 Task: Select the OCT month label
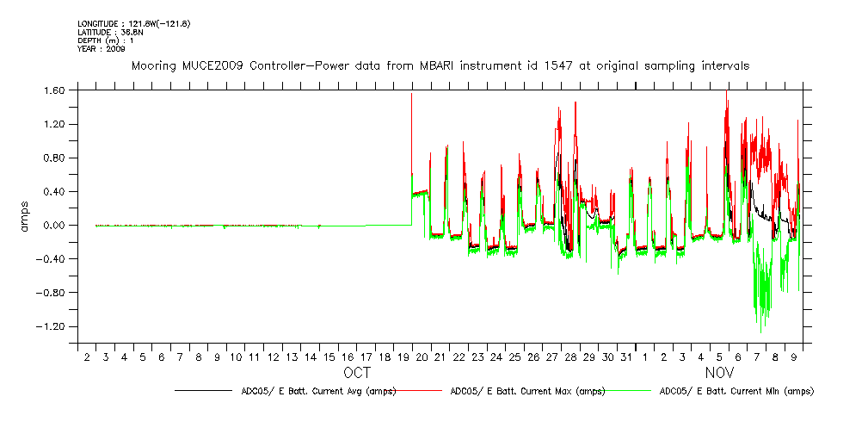click(x=357, y=374)
